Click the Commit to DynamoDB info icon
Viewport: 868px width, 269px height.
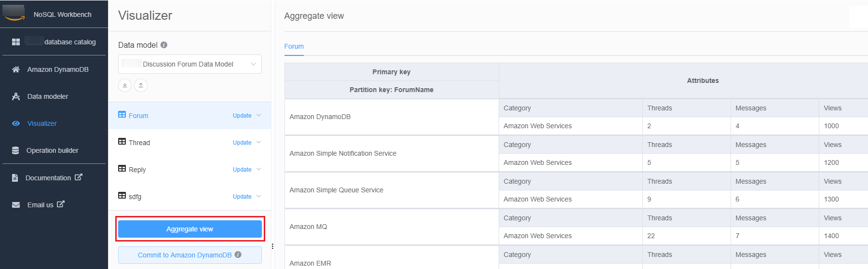[238, 255]
